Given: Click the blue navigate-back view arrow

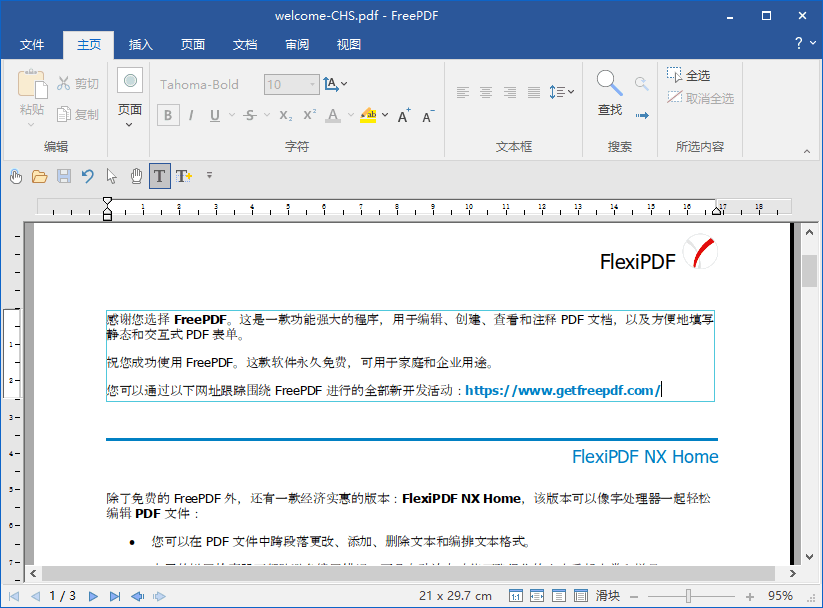Looking at the screenshot, I should click(138, 596).
